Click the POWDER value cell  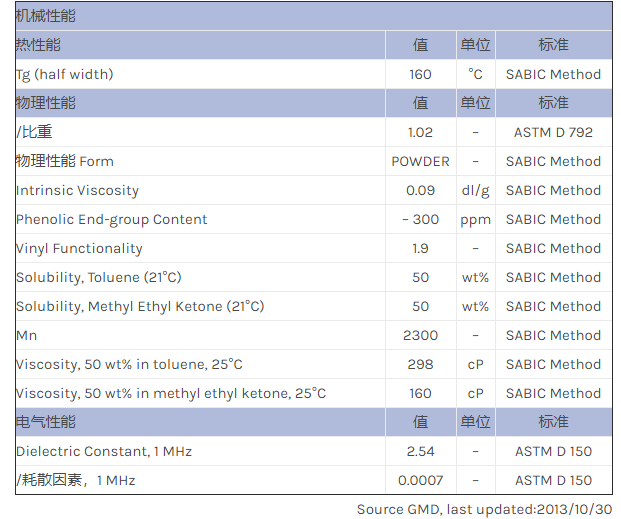tap(420, 161)
